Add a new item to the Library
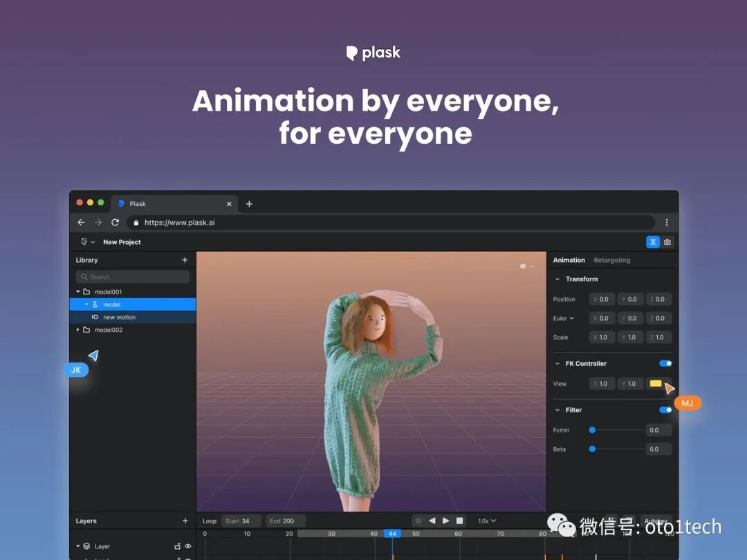 (185, 260)
